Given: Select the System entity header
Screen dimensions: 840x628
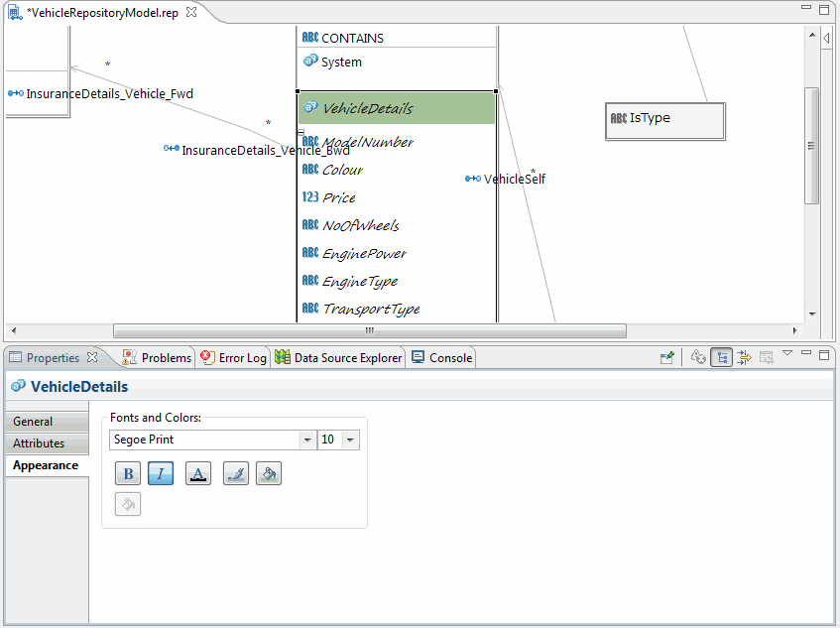Looking at the screenshot, I should (x=341, y=63).
